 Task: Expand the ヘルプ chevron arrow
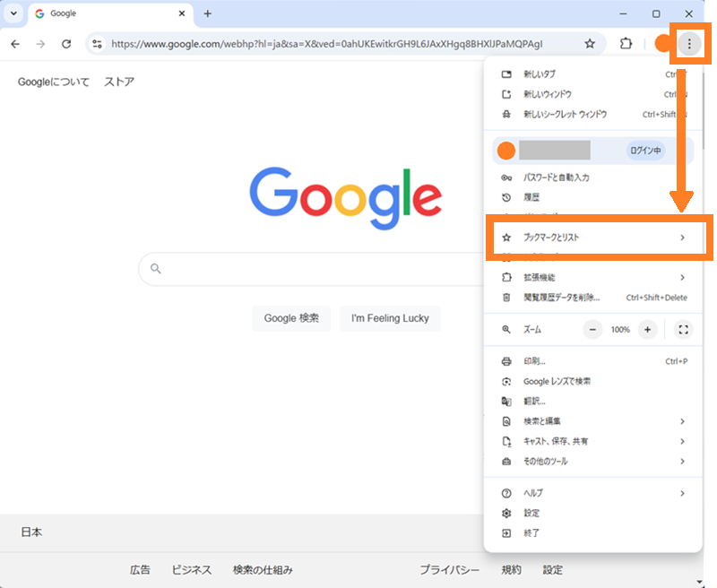[x=682, y=493]
